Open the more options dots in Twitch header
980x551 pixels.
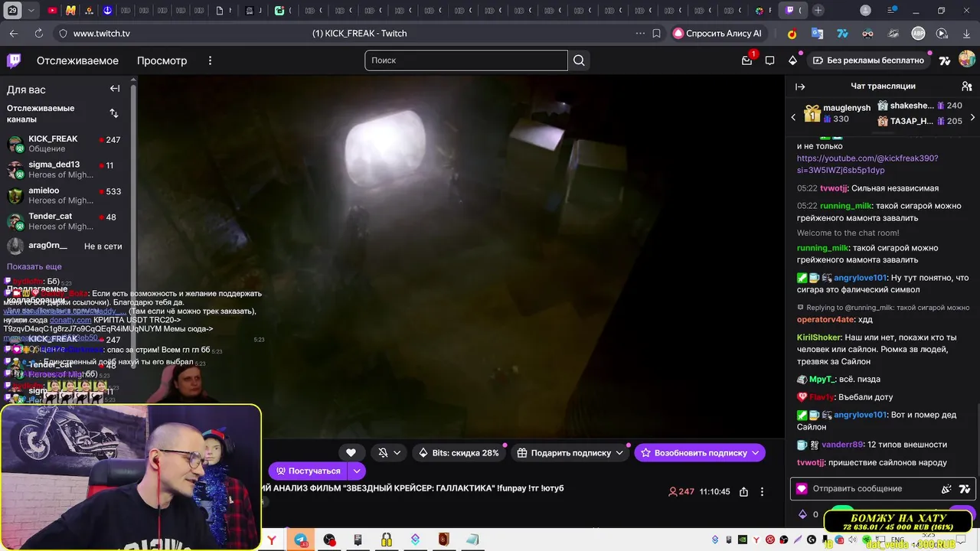[210, 60]
